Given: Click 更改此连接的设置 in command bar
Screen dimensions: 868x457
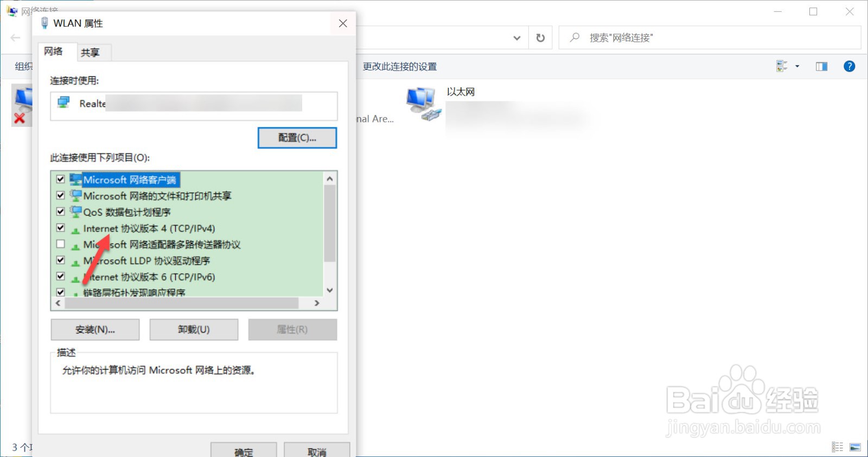Looking at the screenshot, I should 400,67.
